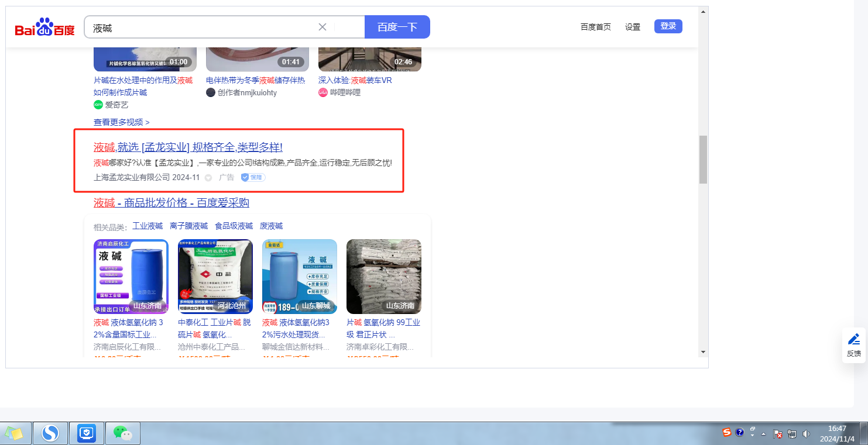Open the 反馈 feedback pencil icon
Viewport: 868px width, 445px height.
click(x=854, y=339)
